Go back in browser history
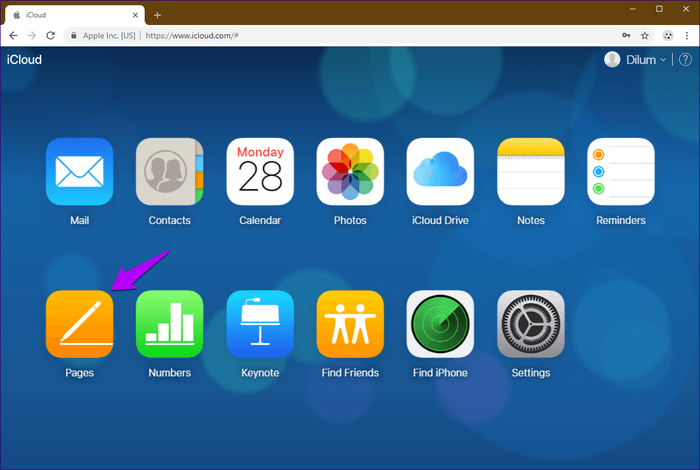700x470 pixels. [x=13, y=35]
